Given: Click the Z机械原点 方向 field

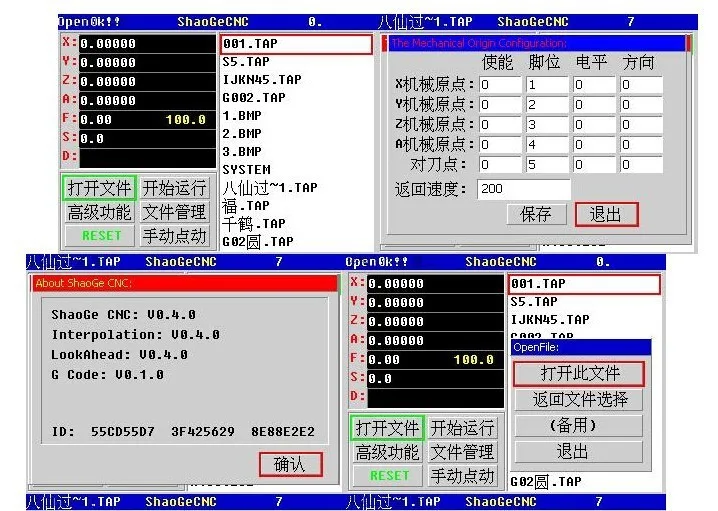Looking at the screenshot, I should (642, 125).
